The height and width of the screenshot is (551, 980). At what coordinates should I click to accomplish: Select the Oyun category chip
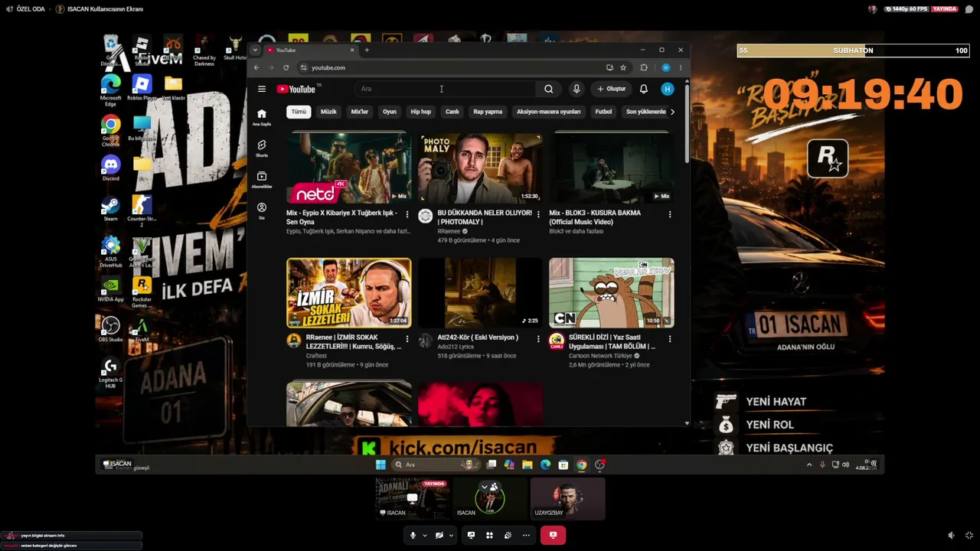click(390, 112)
